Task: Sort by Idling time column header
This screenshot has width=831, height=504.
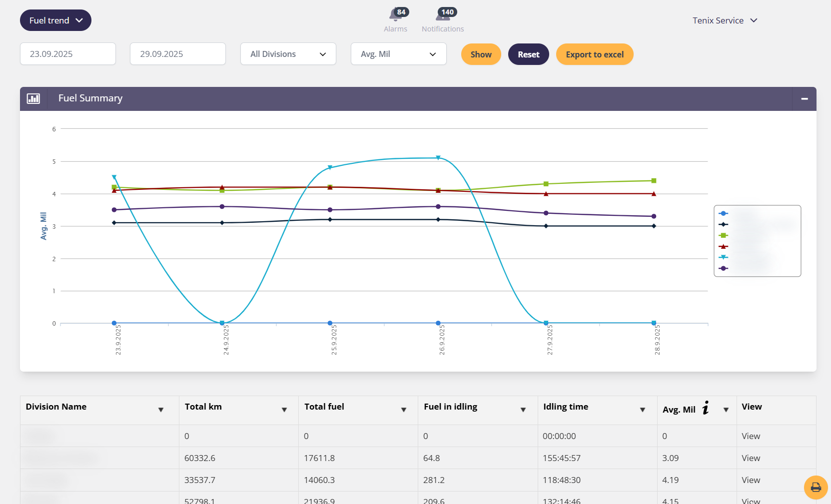Action: pos(566,407)
